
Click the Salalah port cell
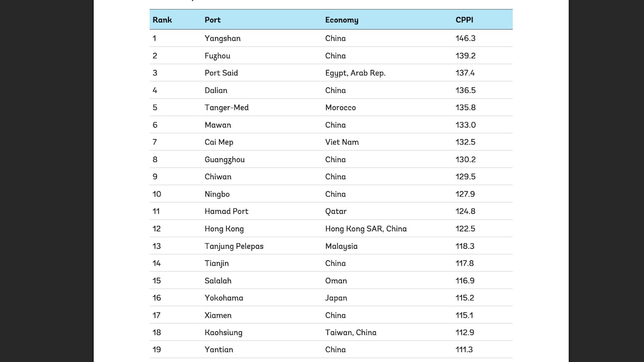point(218,280)
